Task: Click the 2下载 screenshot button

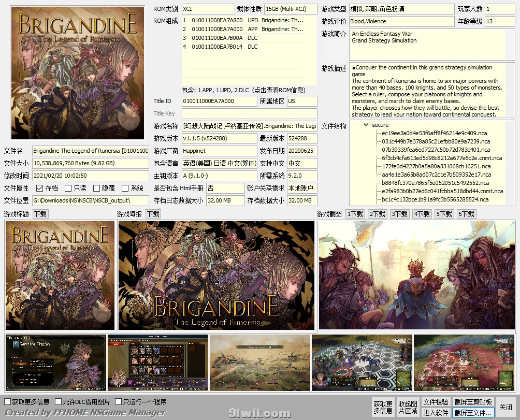Action: [x=378, y=214]
